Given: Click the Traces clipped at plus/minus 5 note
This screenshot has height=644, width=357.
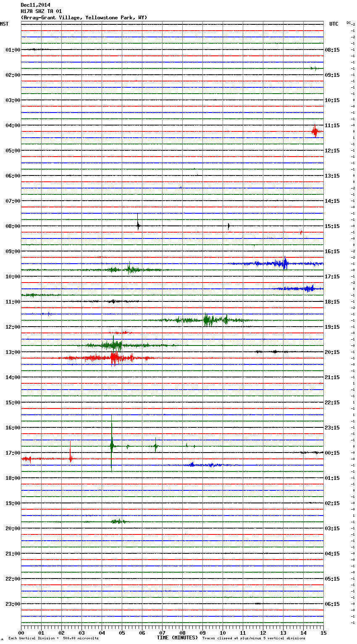Looking at the screenshot, I should coord(254,639).
